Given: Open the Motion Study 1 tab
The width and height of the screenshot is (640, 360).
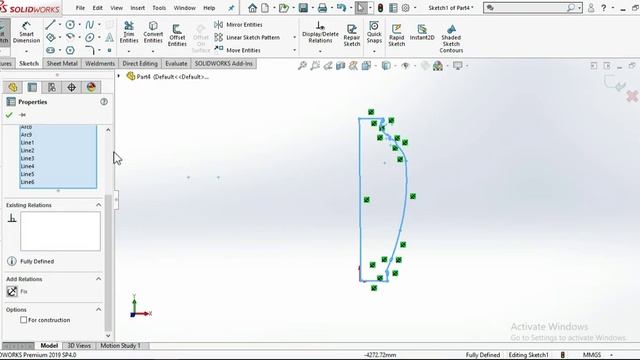Looking at the screenshot, I should click(120, 346).
